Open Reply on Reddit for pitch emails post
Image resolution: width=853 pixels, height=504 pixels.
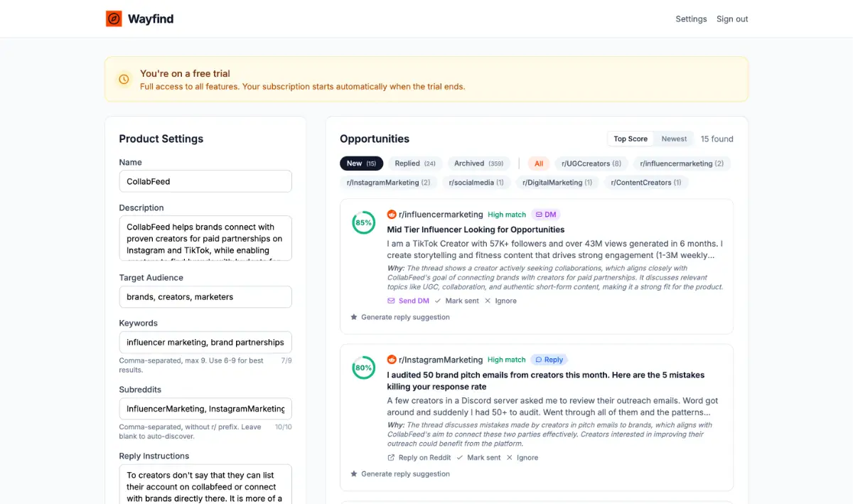pos(419,458)
